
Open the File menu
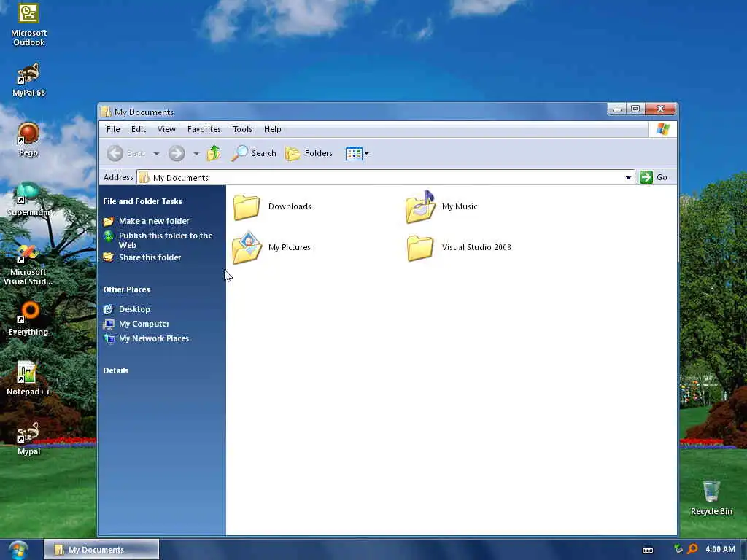coord(113,129)
